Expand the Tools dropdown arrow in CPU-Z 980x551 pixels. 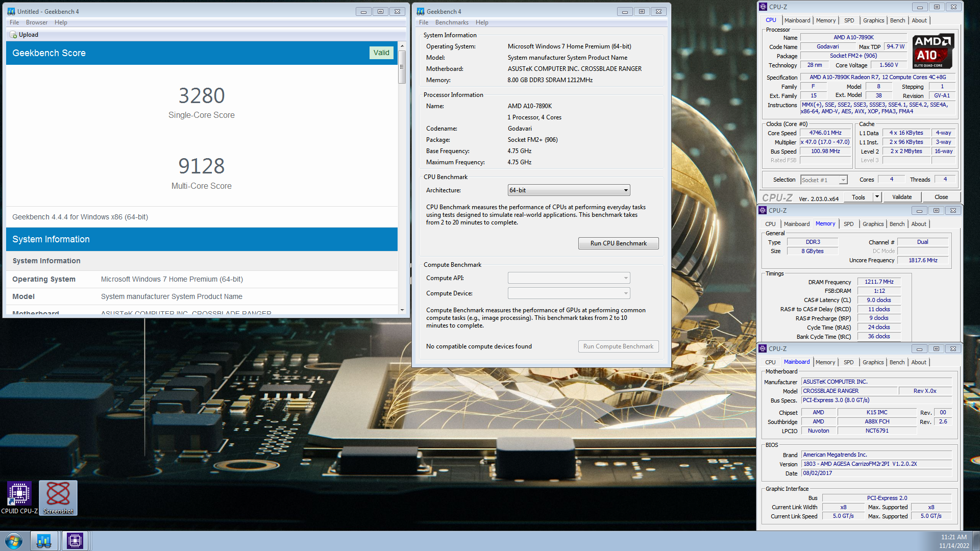click(877, 197)
